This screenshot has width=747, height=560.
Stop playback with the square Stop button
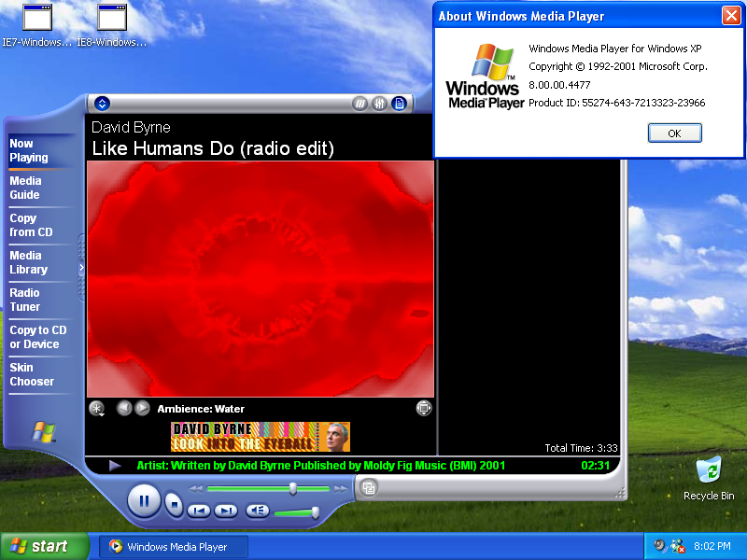[174, 504]
